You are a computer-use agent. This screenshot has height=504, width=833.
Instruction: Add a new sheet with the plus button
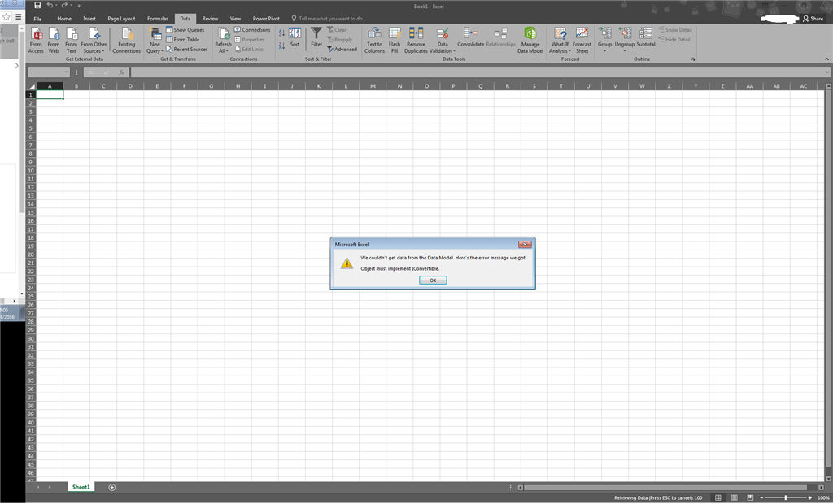click(111, 487)
